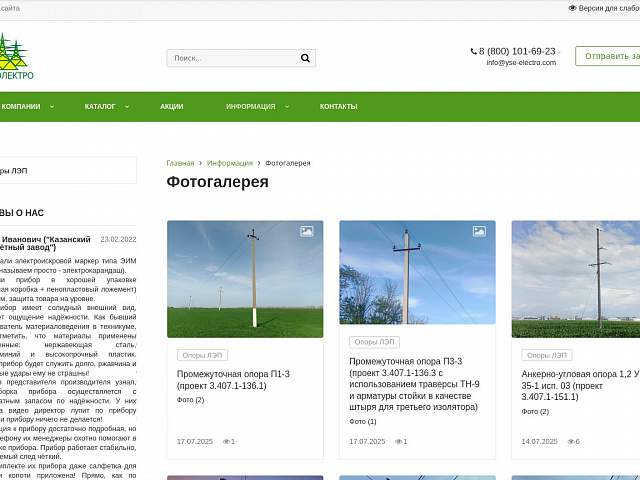This screenshot has width=640, height=480.
Task: Click Фото (1) on П3-3 card
Action: (x=363, y=422)
